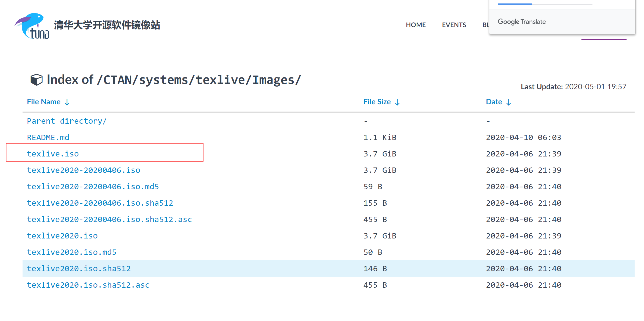Click the sort arrow next to File Name
Screen dimensions: 644x321
point(67,102)
